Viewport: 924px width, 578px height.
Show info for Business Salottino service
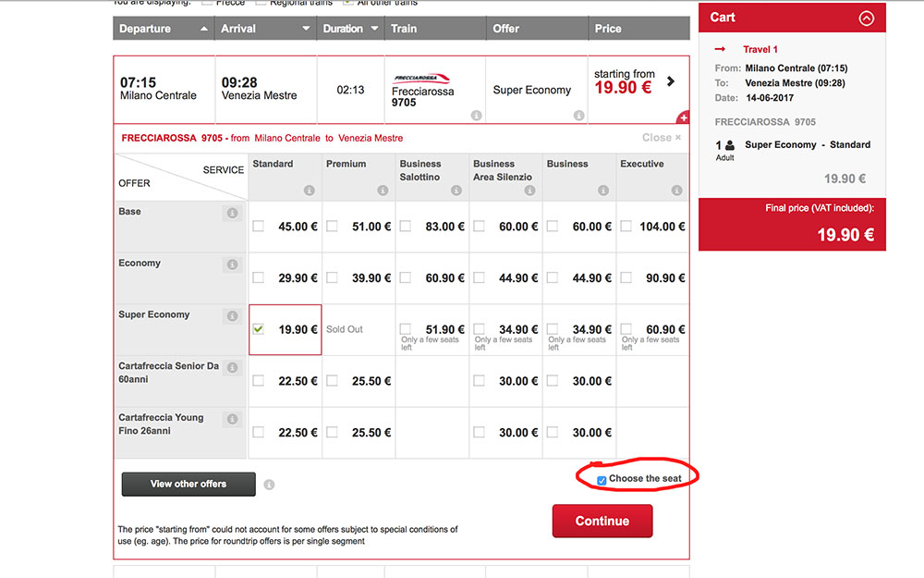click(456, 190)
